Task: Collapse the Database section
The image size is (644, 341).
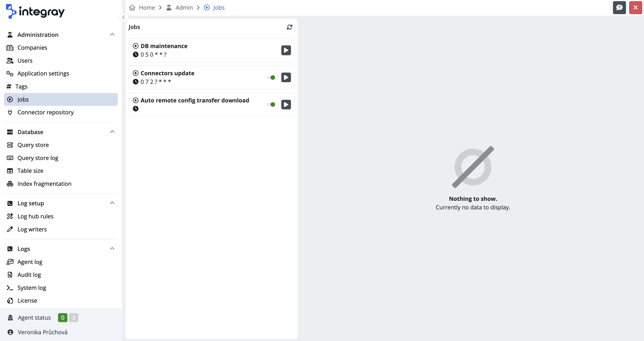Action: pyautogui.click(x=112, y=132)
